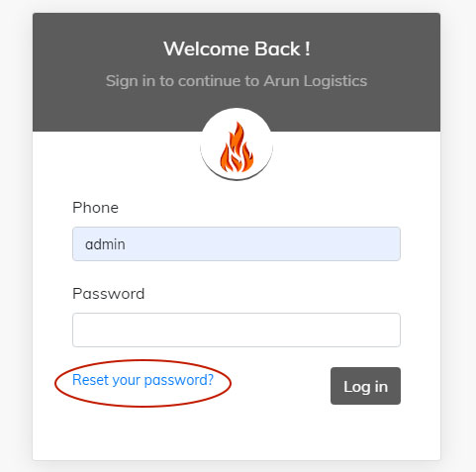Viewport: 476px width, 472px height.
Task: Open the Reset your password link
Action: click(143, 380)
